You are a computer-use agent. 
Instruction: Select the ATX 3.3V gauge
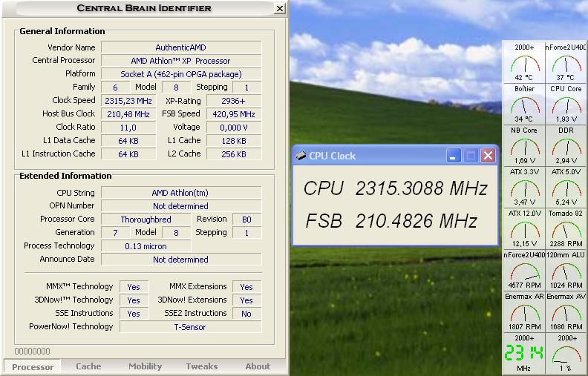tap(524, 187)
